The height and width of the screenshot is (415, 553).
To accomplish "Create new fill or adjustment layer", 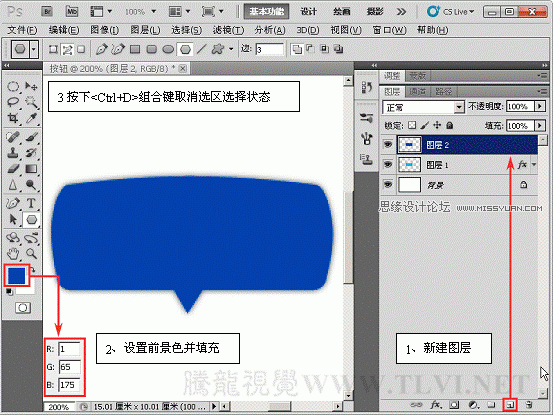I will click(x=473, y=405).
